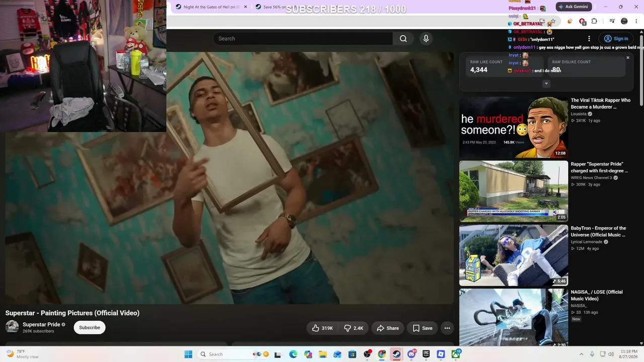Image resolution: width=644 pixels, height=362 pixels.
Task: Open the NAGISA_ / LOSE video title
Action: coord(597,295)
